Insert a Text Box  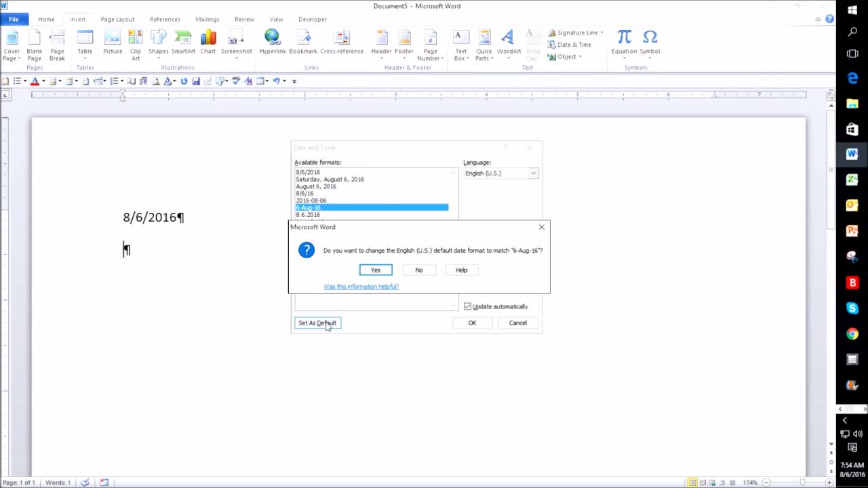pyautogui.click(x=460, y=45)
